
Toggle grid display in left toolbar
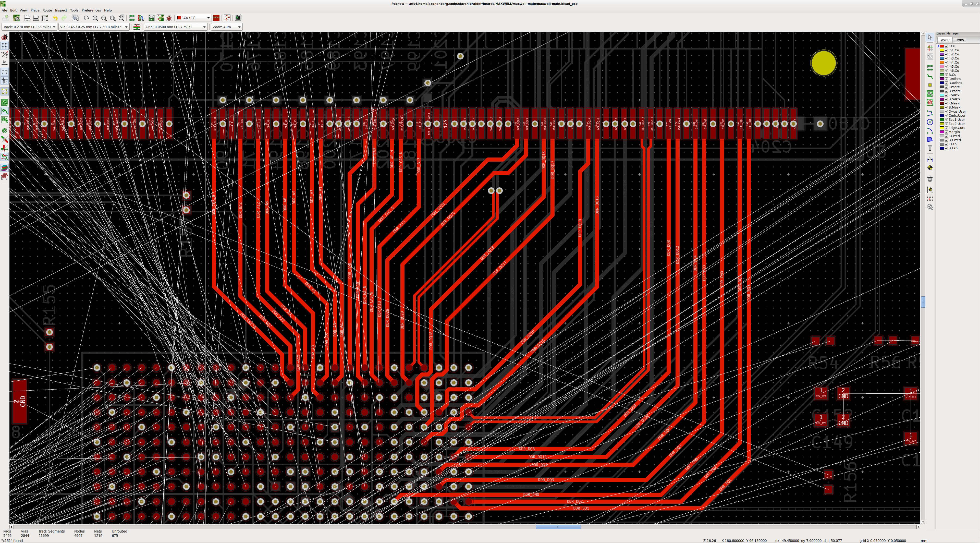point(5,46)
